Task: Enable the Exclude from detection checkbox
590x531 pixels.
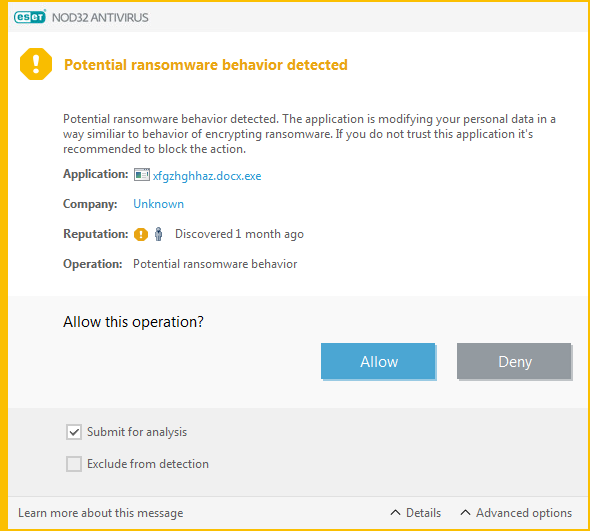Action: click(x=74, y=464)
